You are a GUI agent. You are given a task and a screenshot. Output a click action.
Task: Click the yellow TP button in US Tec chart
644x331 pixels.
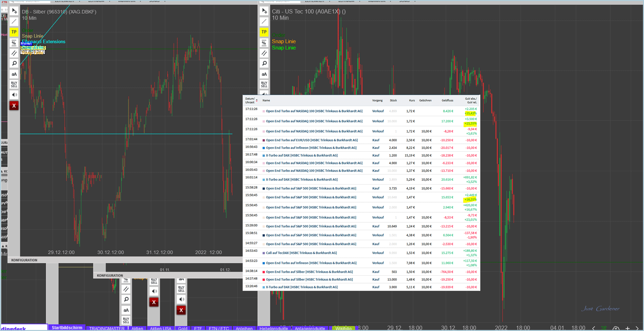pos(264,32)
